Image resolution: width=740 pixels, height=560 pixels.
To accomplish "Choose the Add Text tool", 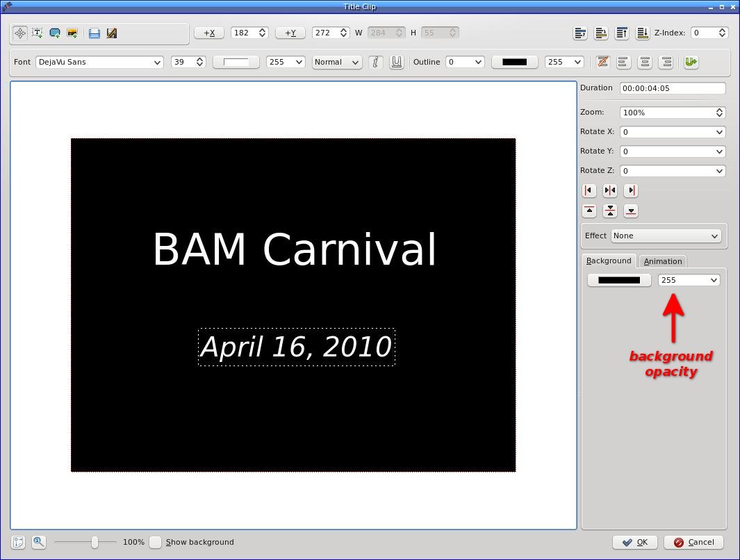I will click(x=38, y=33).
